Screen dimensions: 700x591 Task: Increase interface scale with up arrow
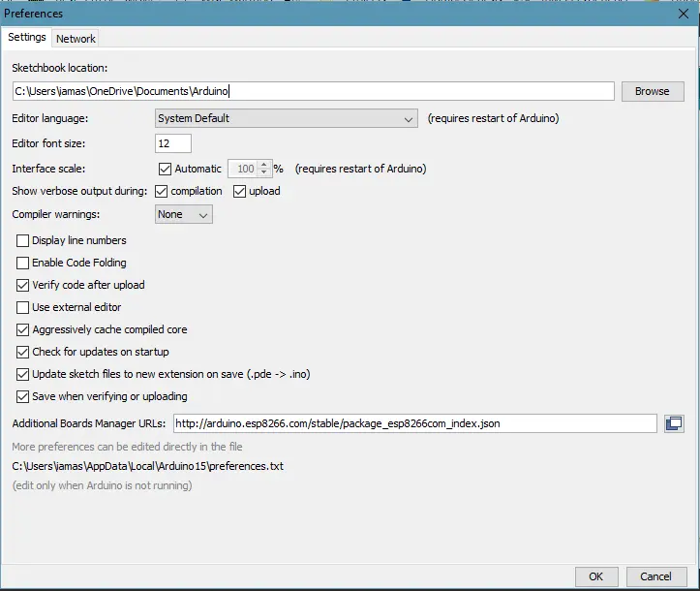point(264,165)
